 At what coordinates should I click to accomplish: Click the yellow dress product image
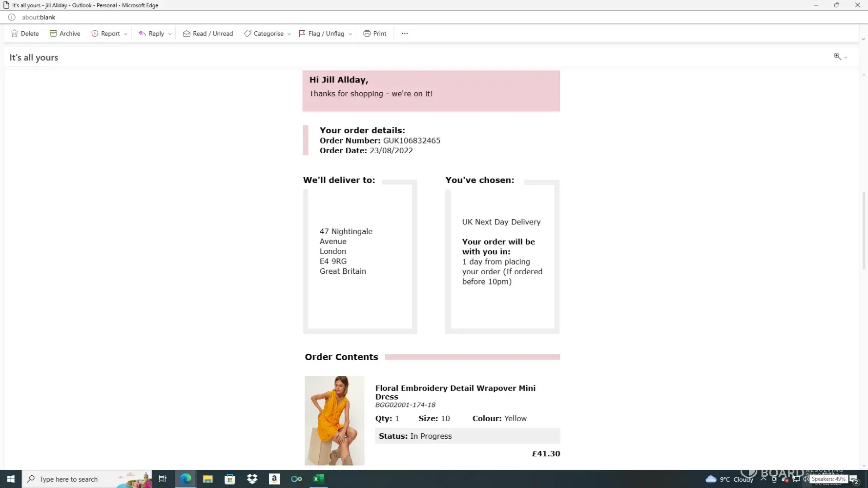tap(334, 420)
